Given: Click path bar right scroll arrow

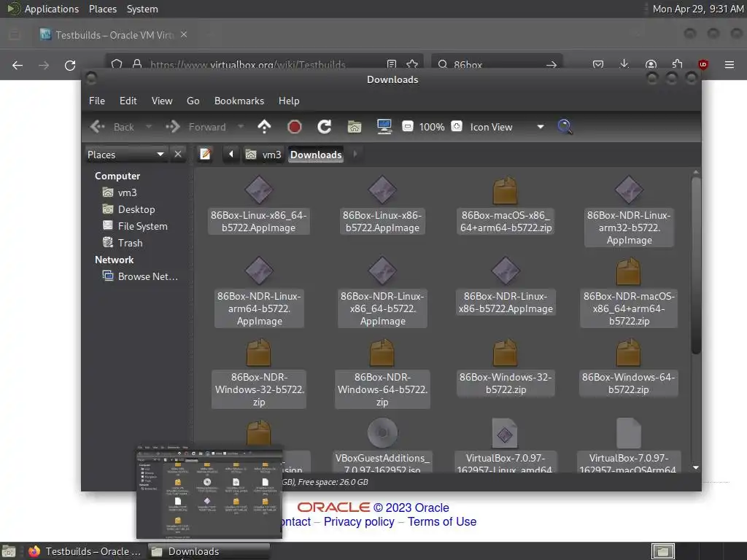Looking at the screenshot, I should click(355, 154).
